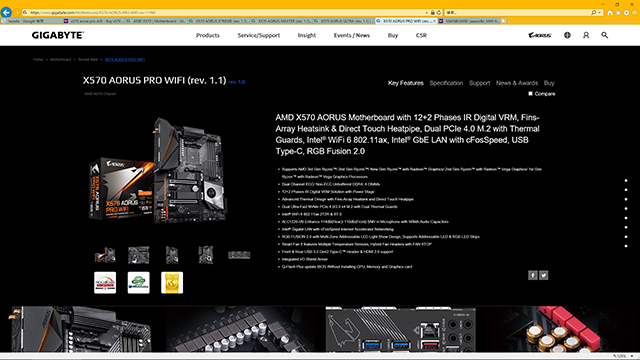Switch to the Specification tab
The height and width of the screenshot is (360, 640).
pyautogui.click(x=446, y=83)
